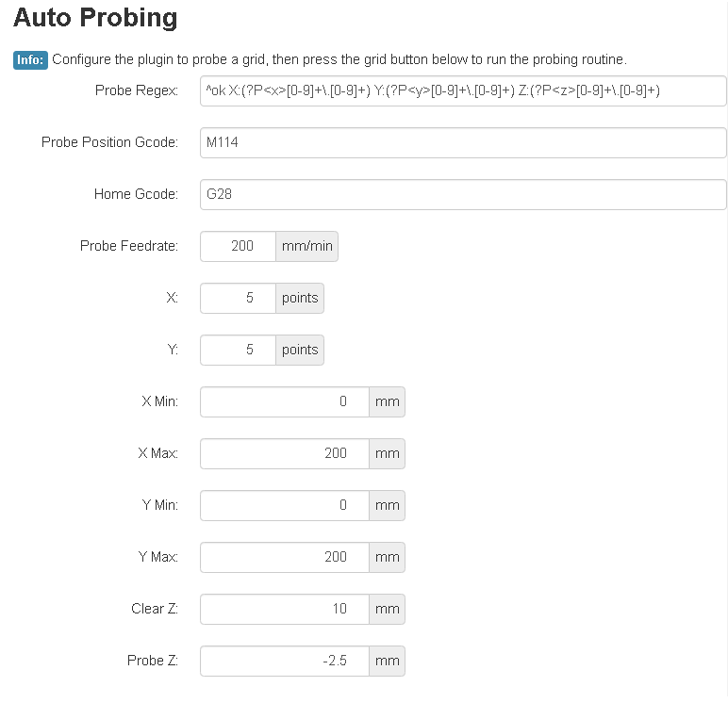Select the Home Gcode text box
The width and height of the screenshot is (728, 703).
click(x=462, y=195)
